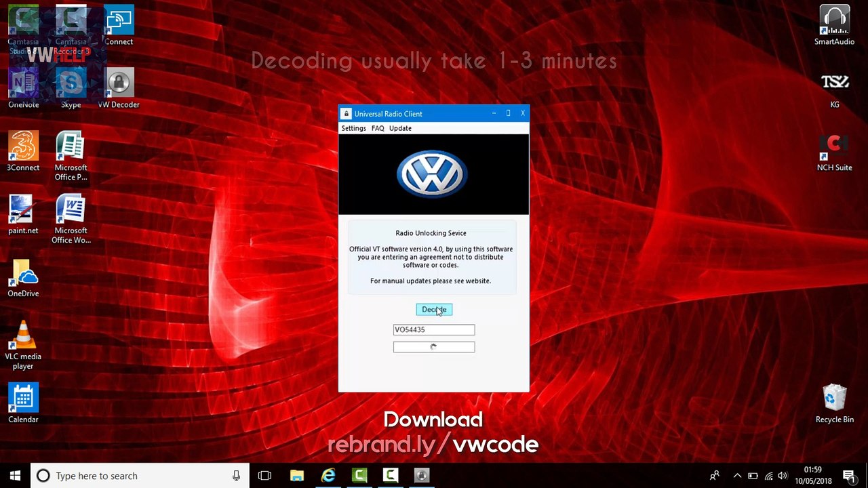The image size is (868, 488).
Task: Select the Microsoft Office Wo... desktop shortcut
Action: [71, 219]
